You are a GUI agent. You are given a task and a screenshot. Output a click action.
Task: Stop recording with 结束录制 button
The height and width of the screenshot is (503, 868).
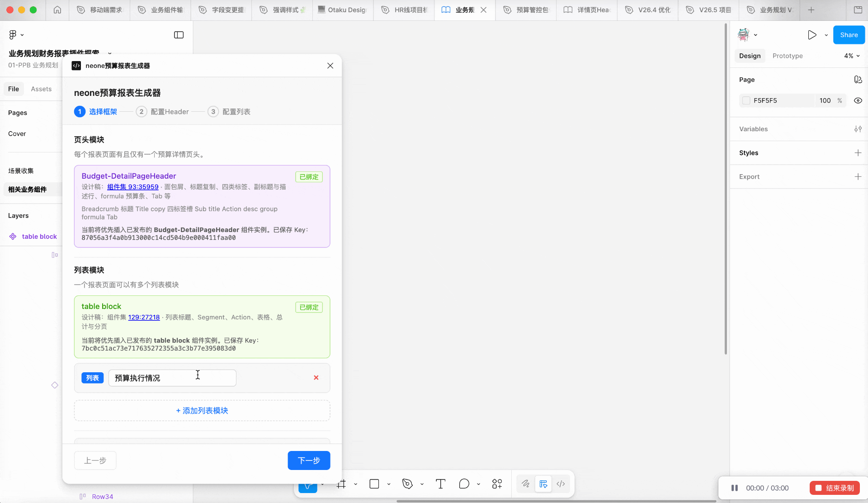(x=835, y=488)
